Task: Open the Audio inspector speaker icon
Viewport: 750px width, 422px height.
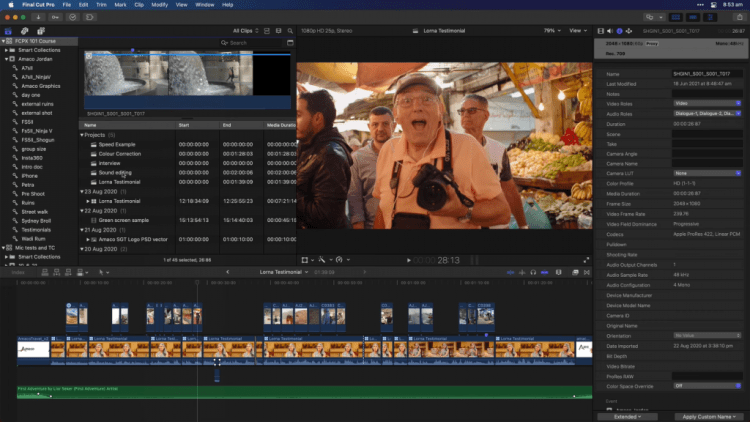Action: click(x=609, y=31)
